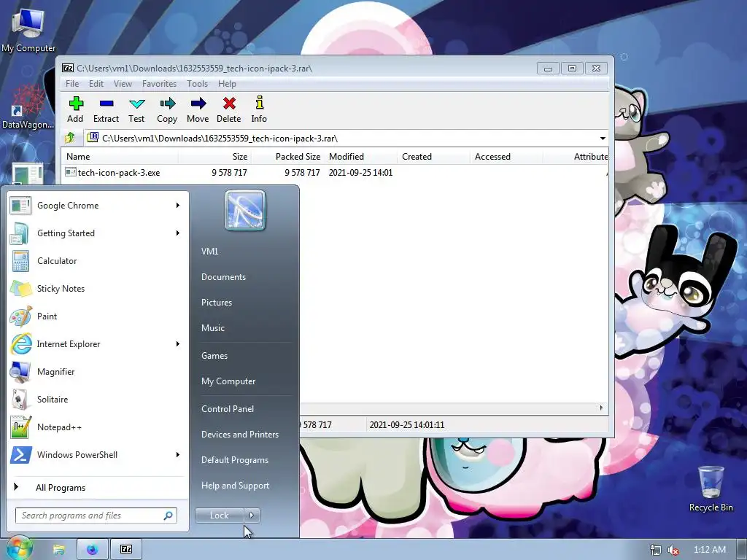The image size is (747, 560).
Task: Open Firefox from the taskbar
Action: [93, 550]
